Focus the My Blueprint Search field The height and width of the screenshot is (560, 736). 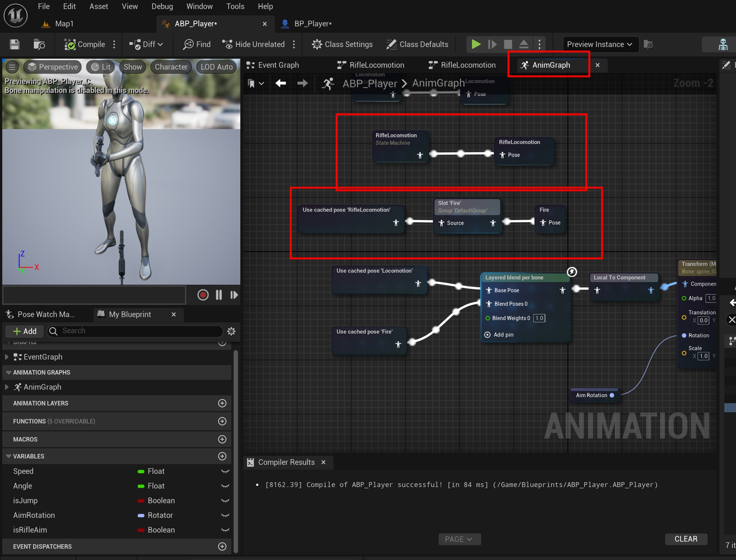pyautogui.click(x=135, y=331)
